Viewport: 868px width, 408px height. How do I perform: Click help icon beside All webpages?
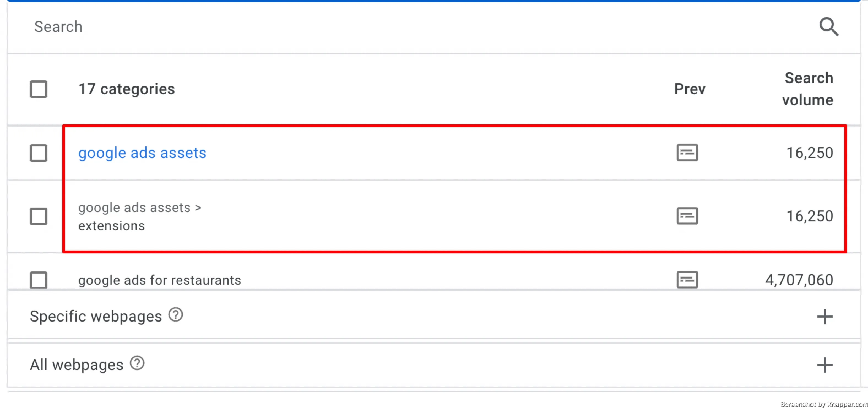pos(137,363)
